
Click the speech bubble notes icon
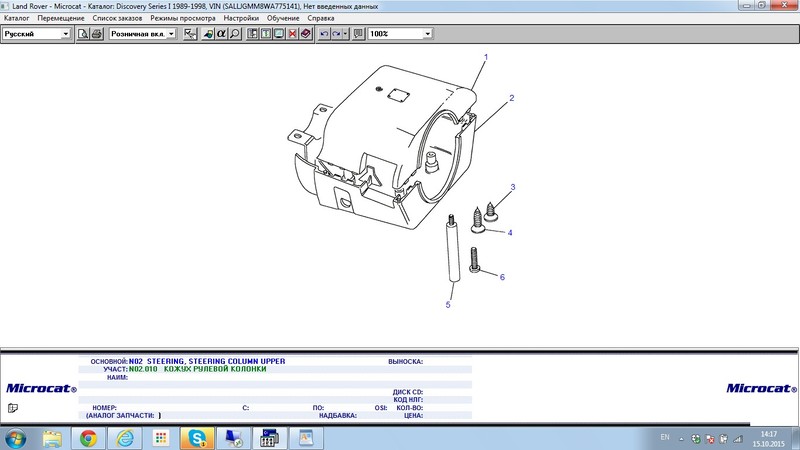click(x=358, y=34)
